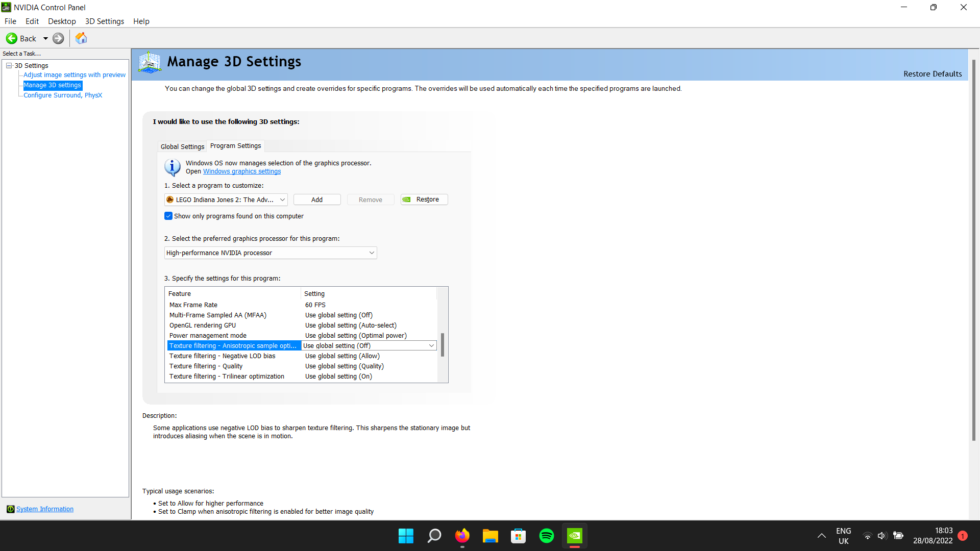
Task: Click the ENG UK language indicator
Action: coord(843,536)
